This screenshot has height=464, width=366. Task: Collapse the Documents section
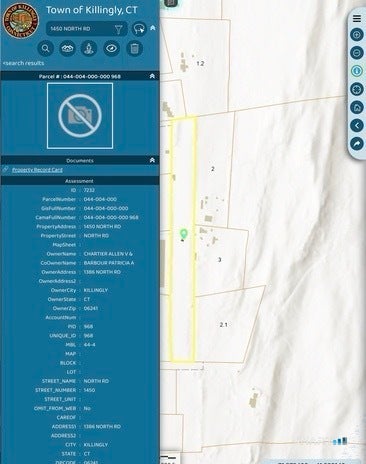152,160
